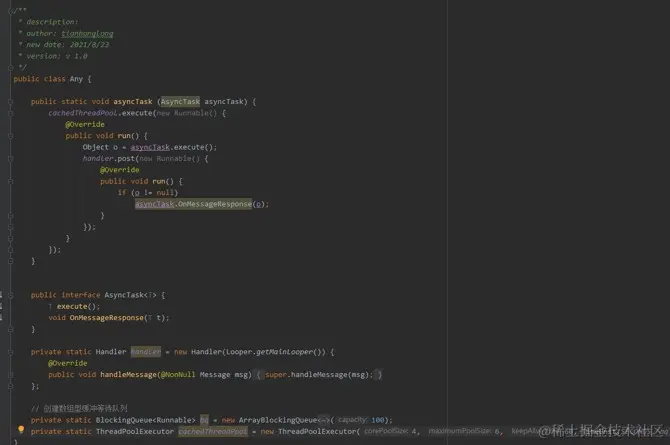Collapse the Javadoc comment at '/**'

coord(10,11)
